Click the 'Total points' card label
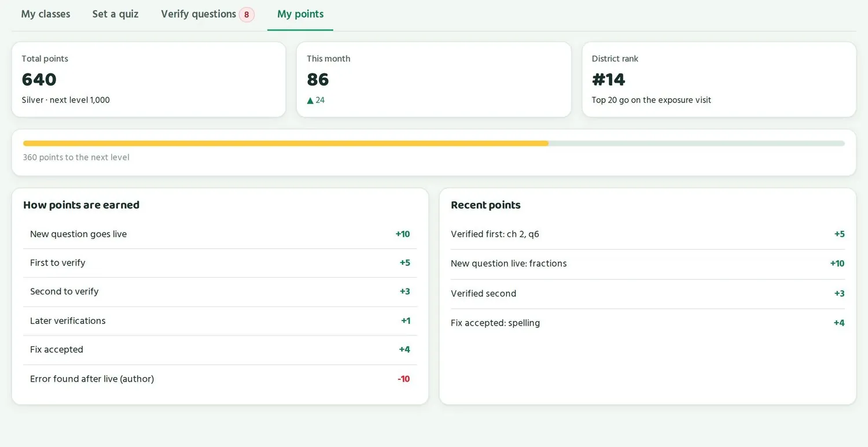This screenshot has width=868, height=447. 45,59
